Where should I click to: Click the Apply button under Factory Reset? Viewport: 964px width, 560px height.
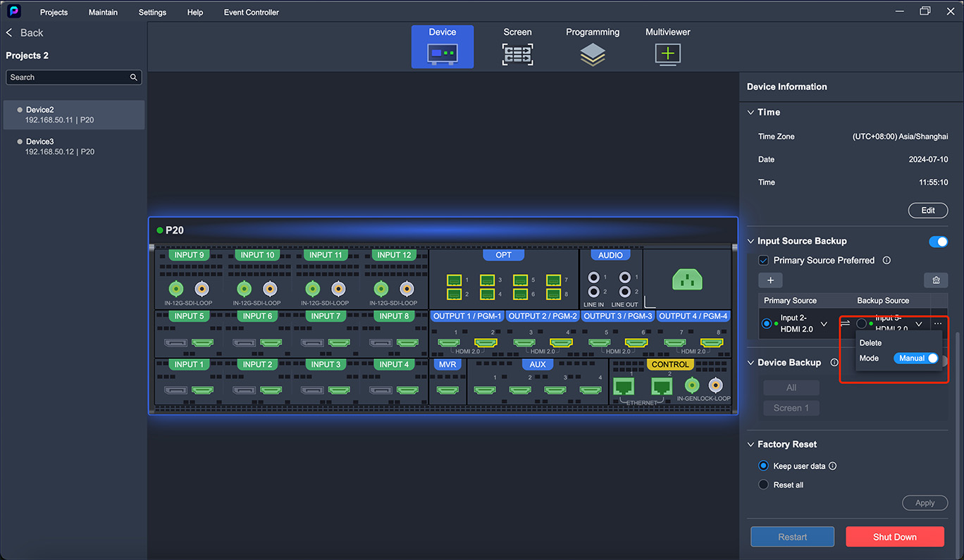coord(925,503)
